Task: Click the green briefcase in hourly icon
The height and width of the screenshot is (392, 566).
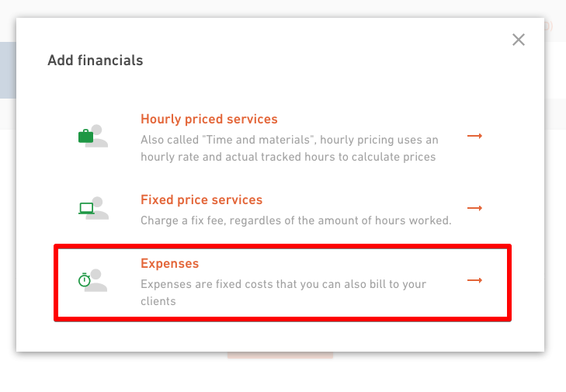Action: (86, 136)
